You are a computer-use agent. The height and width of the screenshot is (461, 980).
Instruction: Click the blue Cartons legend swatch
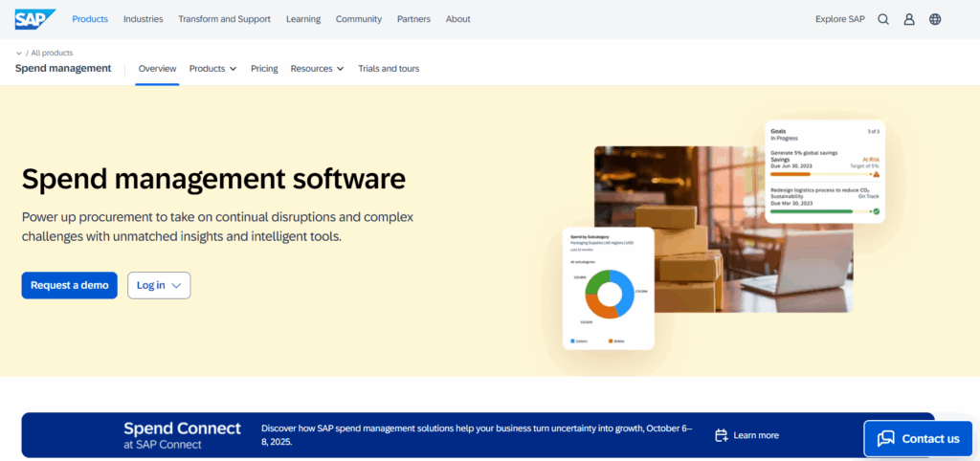tap(572, 341)
